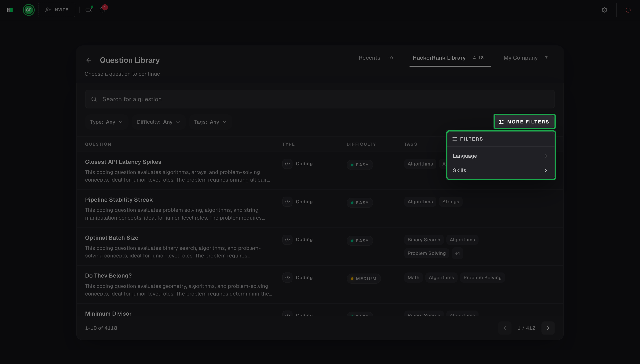640x364 pixels.
Task: Open the Do They Belong? question
Action: [108, 275]
